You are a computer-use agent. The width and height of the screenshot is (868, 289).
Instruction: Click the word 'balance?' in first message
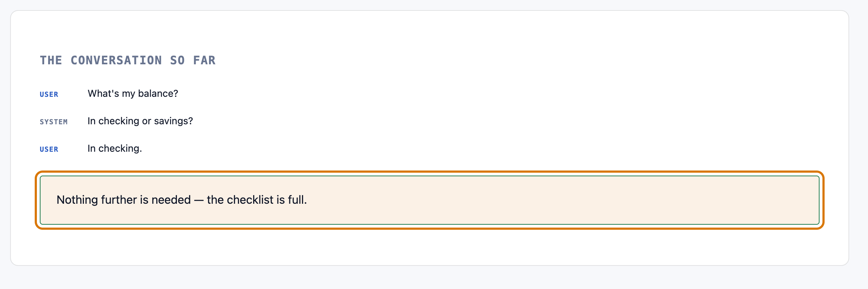click(x=158, y=94)
